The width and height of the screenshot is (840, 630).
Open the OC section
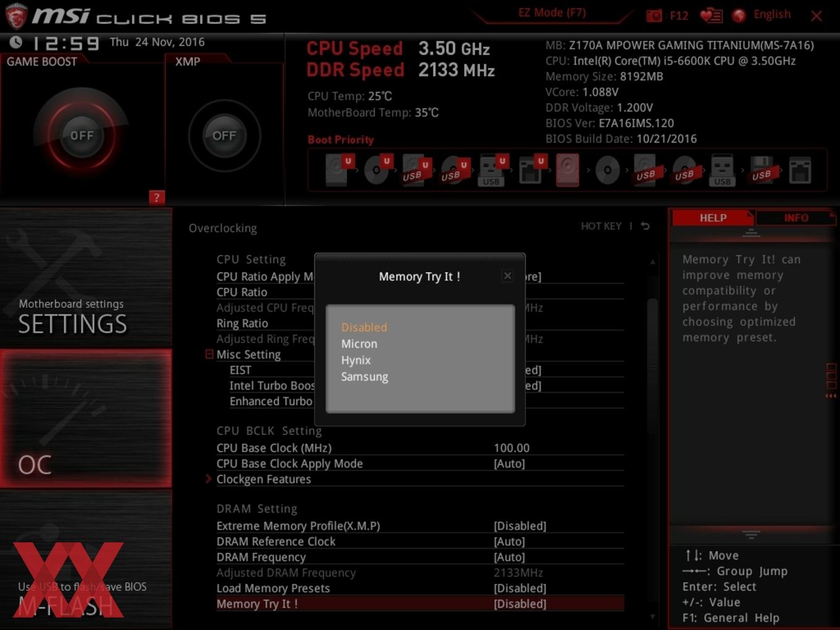coord(86,419)
